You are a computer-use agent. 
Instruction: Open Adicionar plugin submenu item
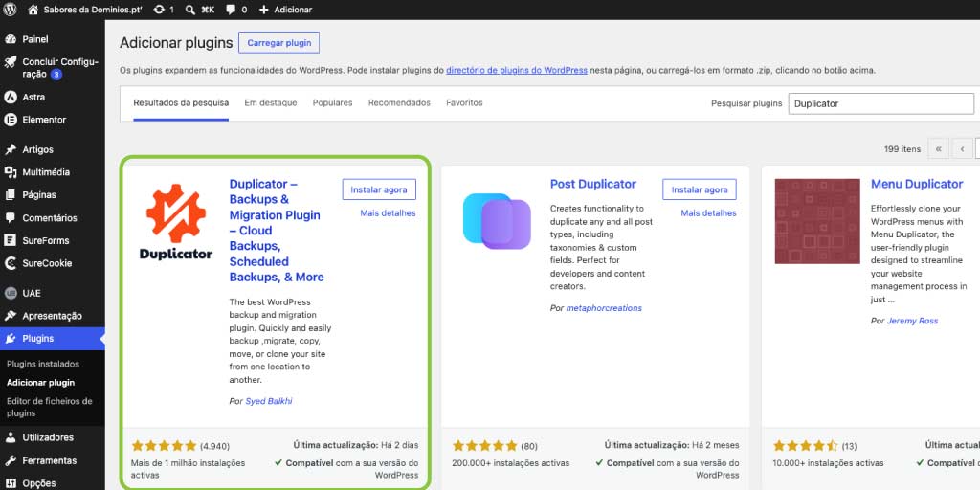[40, 383]
